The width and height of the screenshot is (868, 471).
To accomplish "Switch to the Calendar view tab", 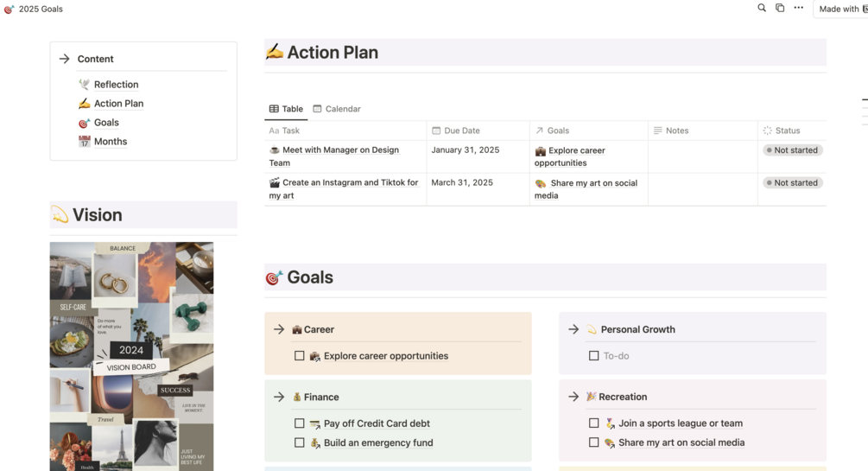I will 337,109.
